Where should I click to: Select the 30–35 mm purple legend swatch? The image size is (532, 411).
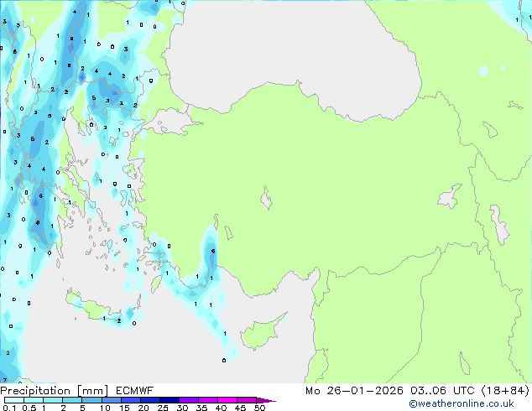click(x=189, y=400)
